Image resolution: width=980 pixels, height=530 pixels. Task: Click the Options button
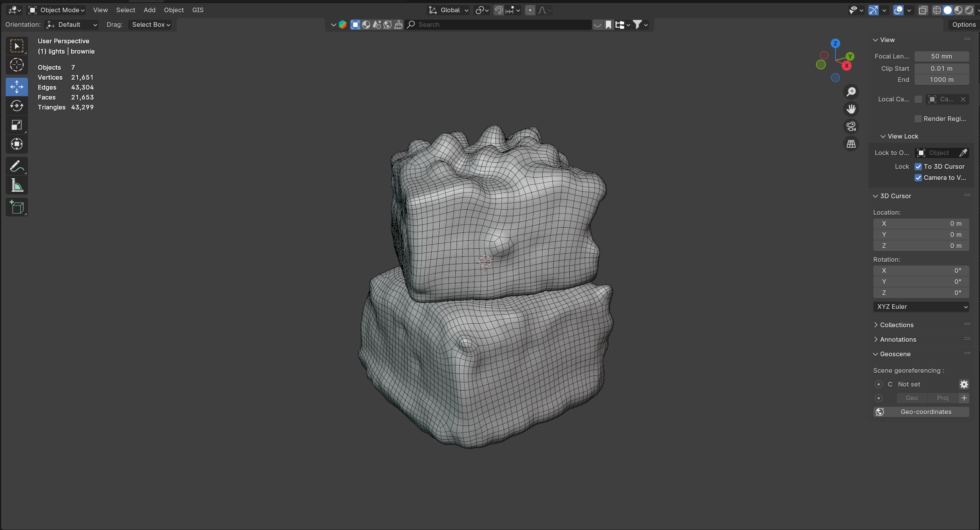[x=964, y=24]
